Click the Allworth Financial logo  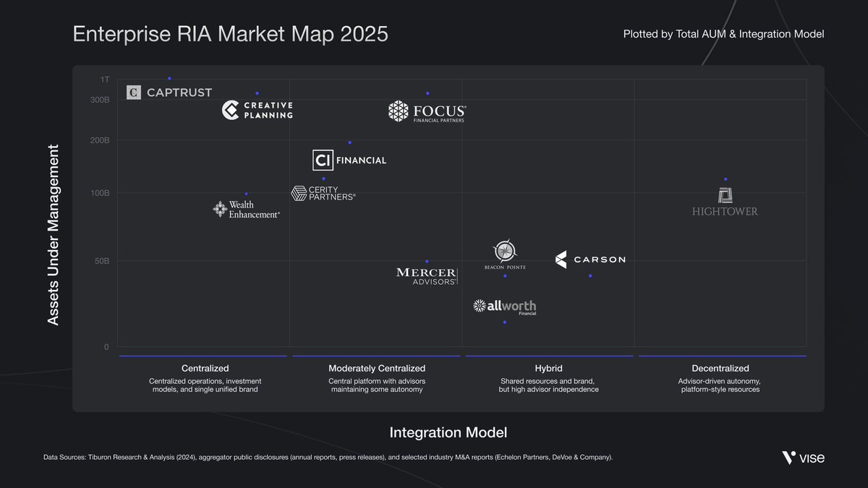click(x=505, y=307)
